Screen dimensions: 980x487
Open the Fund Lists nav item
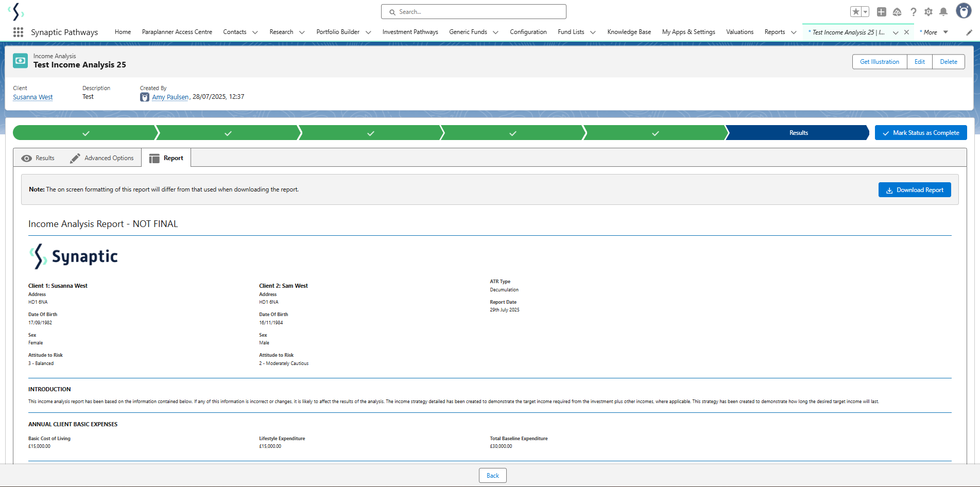tap(571, 32)
